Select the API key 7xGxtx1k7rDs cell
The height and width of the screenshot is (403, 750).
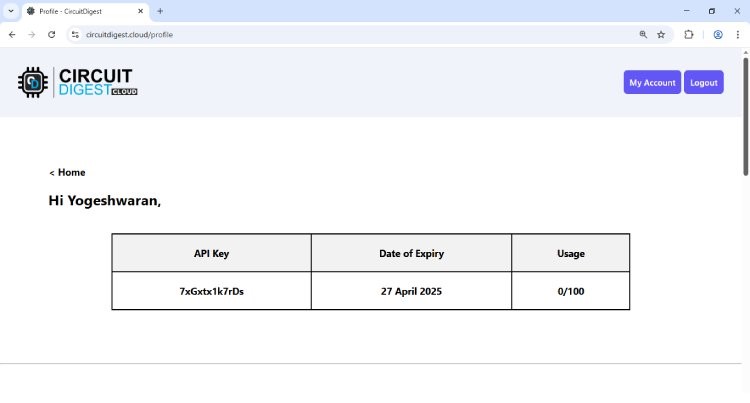coord(211,291)
